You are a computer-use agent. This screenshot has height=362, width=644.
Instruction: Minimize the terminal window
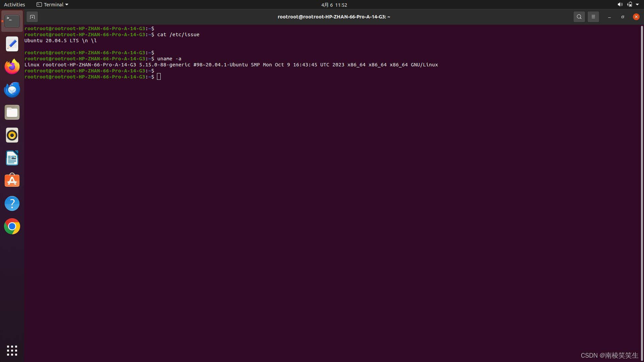609,17
